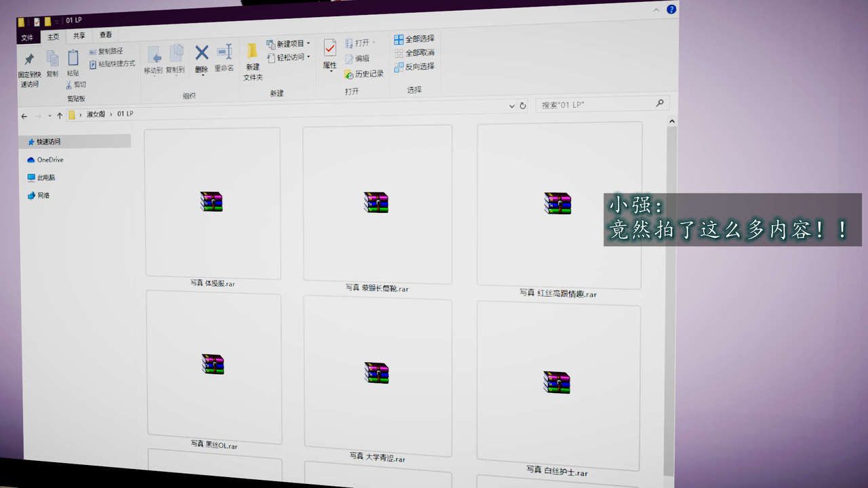Image resolution: width=868 pixels, height=488 pixels.
Task: Click History (历史记录) in the ribbon
Action: pyautogui.click(x=364, y=74)
